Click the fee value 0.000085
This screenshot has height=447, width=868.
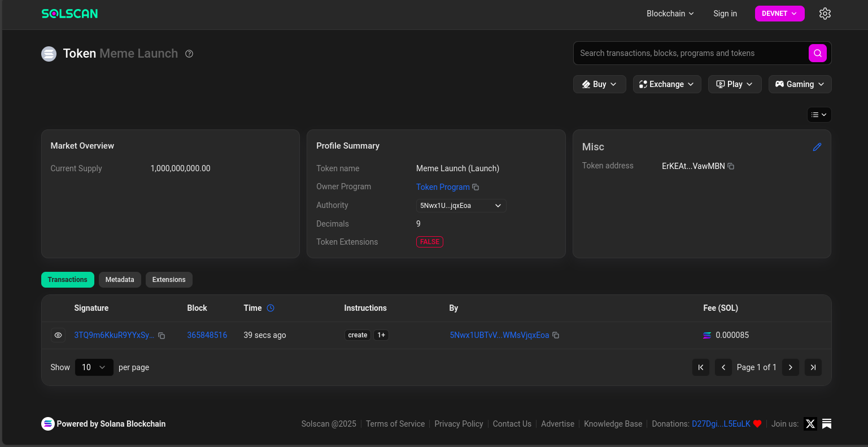(732, 335)
